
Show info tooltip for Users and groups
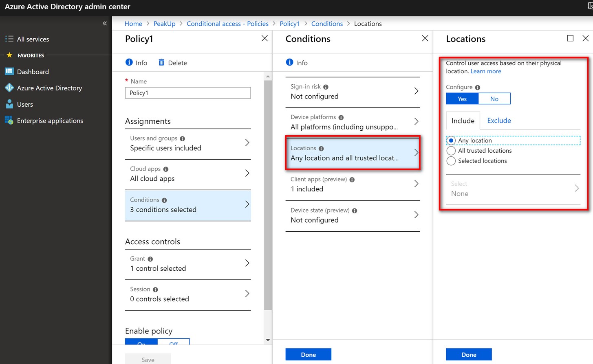click(x=183, y=138)
